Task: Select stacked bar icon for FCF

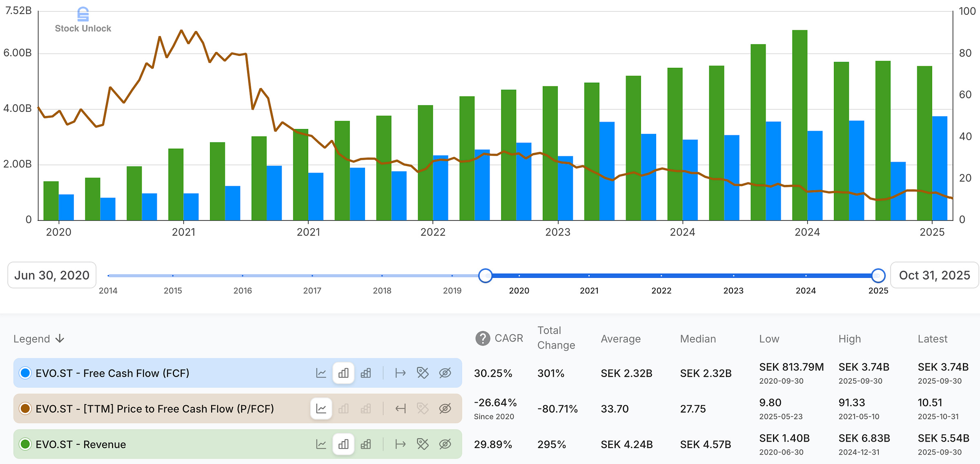Action: point(366,373)
